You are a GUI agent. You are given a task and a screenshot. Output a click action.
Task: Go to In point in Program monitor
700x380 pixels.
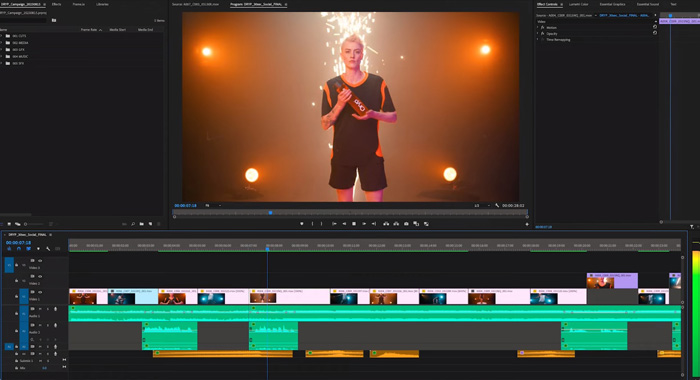334,224
